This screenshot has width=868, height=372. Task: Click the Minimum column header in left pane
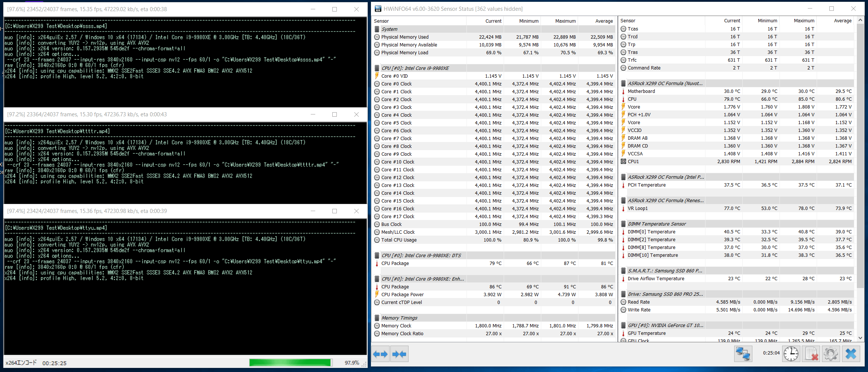[522, 21]
